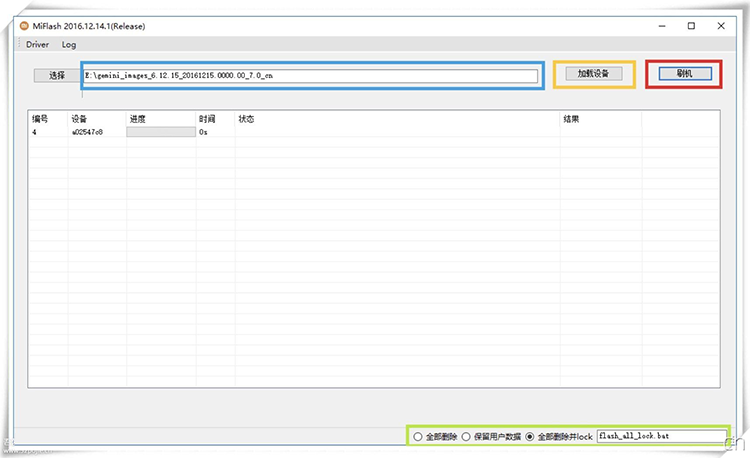Open the Driver menu
The image size is (750, 458).
pos(37,45)
